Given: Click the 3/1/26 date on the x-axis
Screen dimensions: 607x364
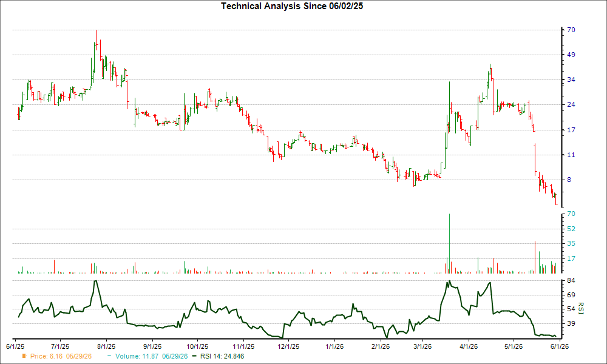Looking at the screenshot, I should coord(422,346).
